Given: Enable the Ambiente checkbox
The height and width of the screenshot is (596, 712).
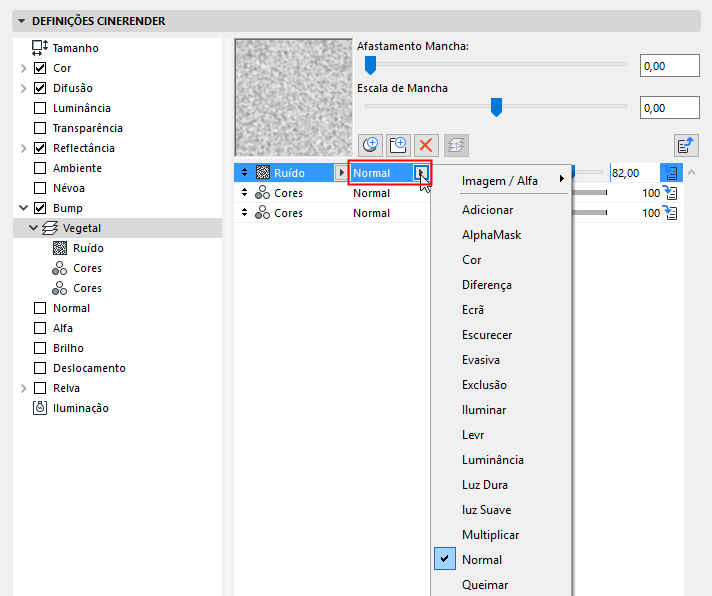Looking at the screenshot, I should coord(40,167).
